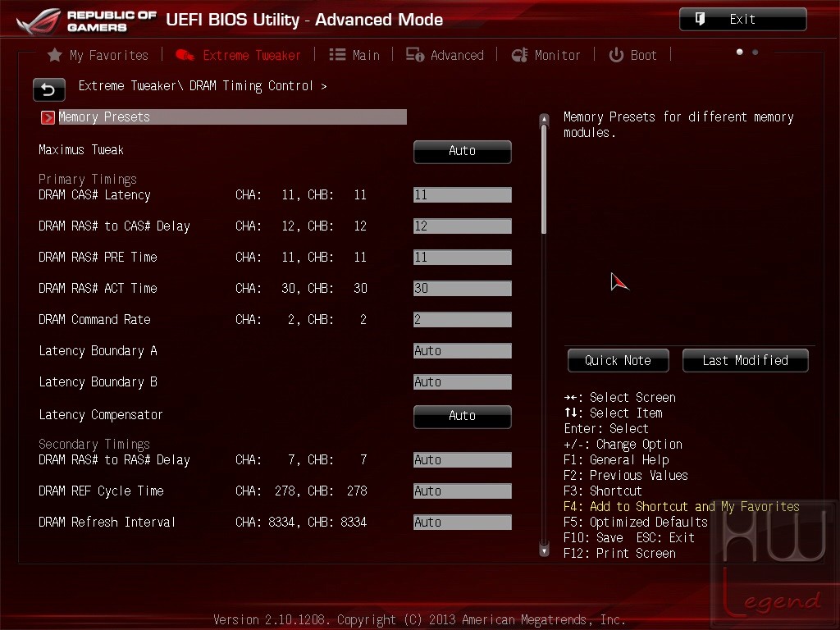Click the Boot tab power icon
Screen dimensions: 840x630
pos(616,55)
